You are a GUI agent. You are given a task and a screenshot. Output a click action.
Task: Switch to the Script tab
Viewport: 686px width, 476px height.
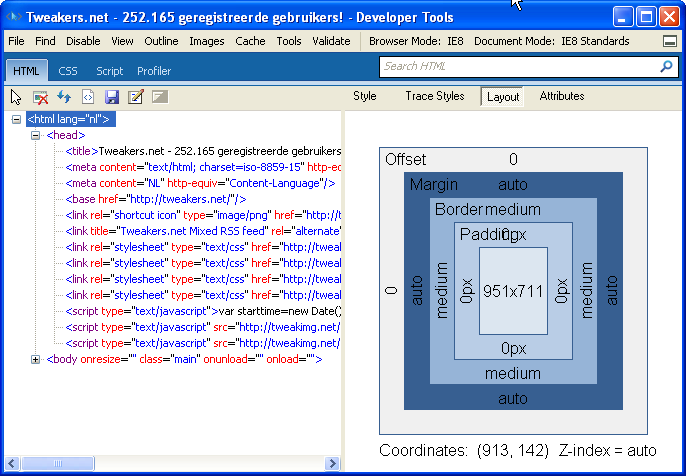[109, 71]
